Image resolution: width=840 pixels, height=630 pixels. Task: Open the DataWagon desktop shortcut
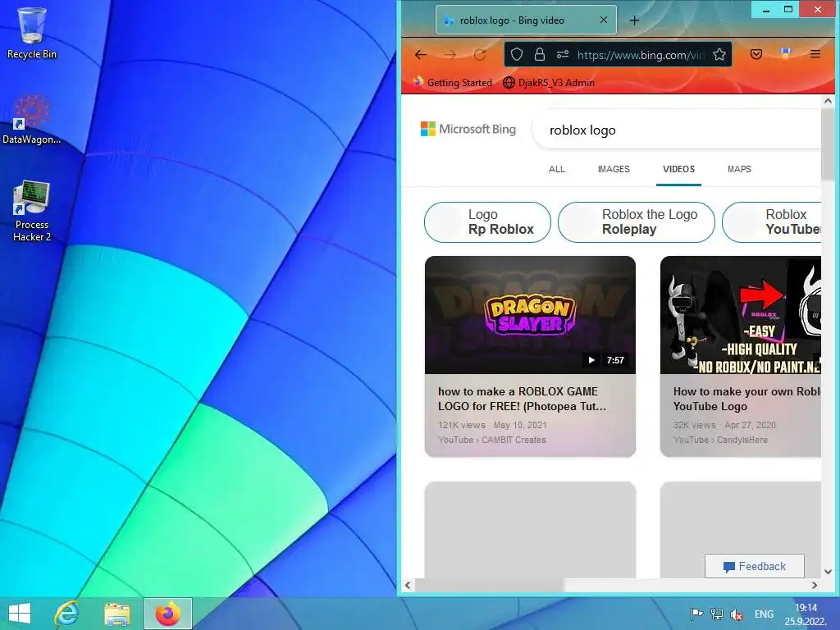point(32,119)
